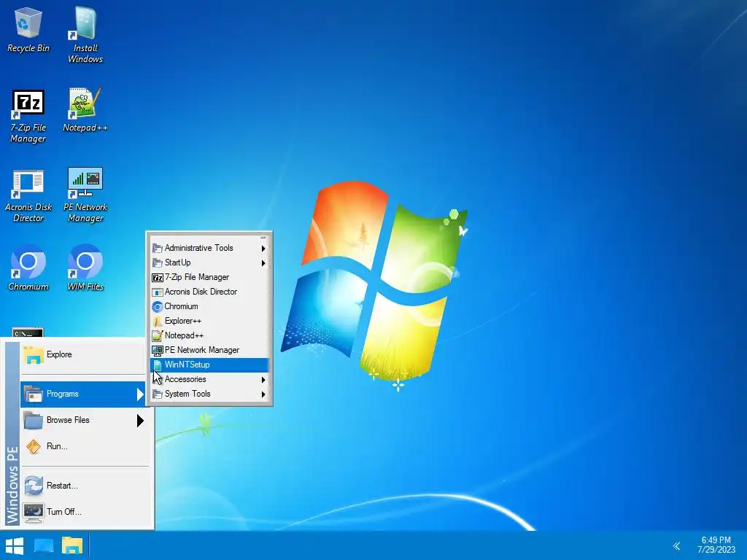Select Restart... in the Start menu
This screenshot has height=560, width=747.
[85, 486]
